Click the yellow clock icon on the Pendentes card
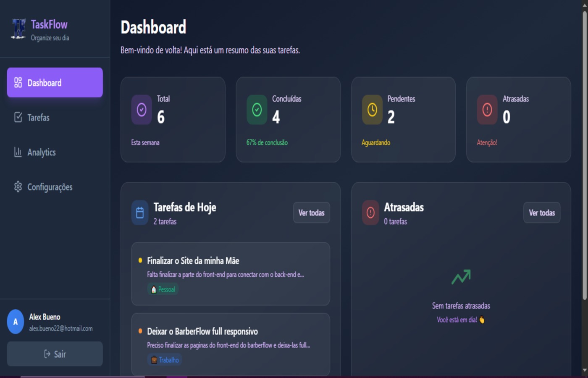 (372, 110)
